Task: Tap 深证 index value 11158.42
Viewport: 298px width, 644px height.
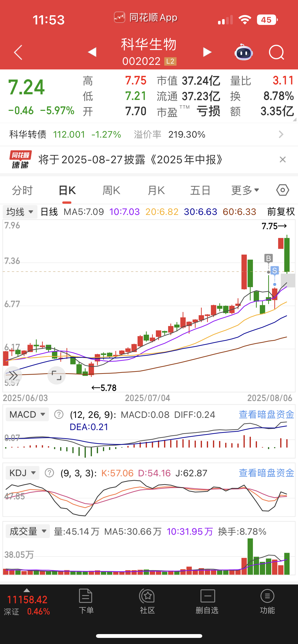Action: tap(27, 600)
